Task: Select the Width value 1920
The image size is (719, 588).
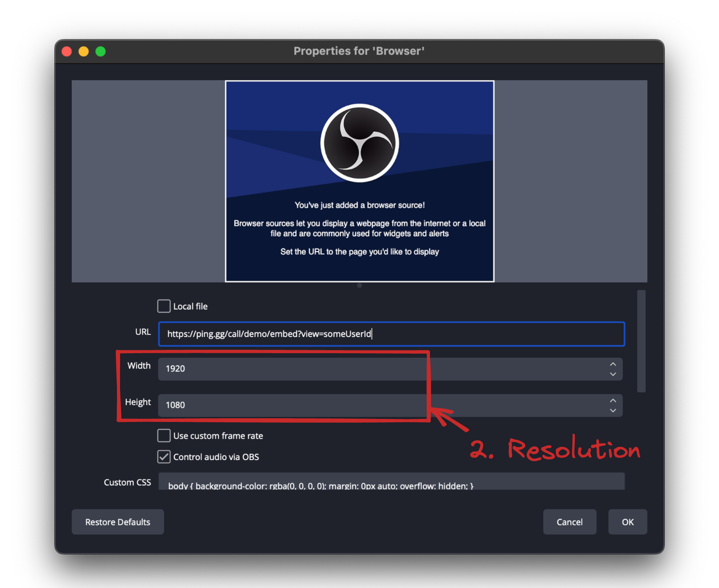Action: pos(176,368)
